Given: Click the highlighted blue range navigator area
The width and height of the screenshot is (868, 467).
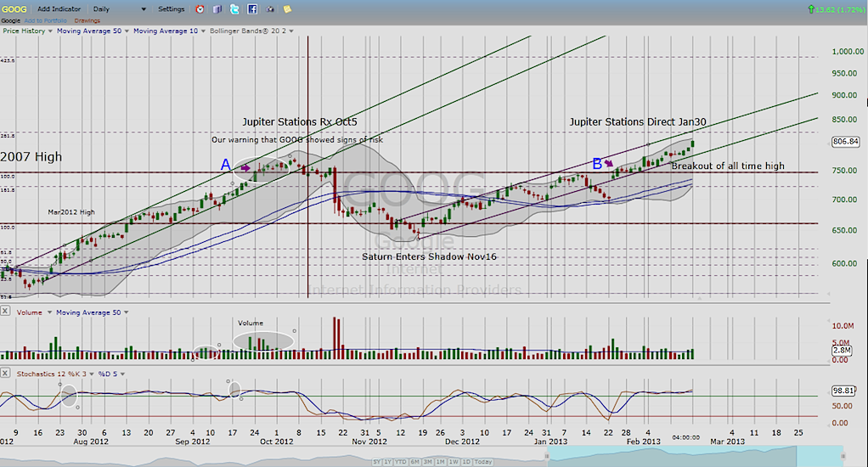Looking at the screenshot, I should coord(696,456).
